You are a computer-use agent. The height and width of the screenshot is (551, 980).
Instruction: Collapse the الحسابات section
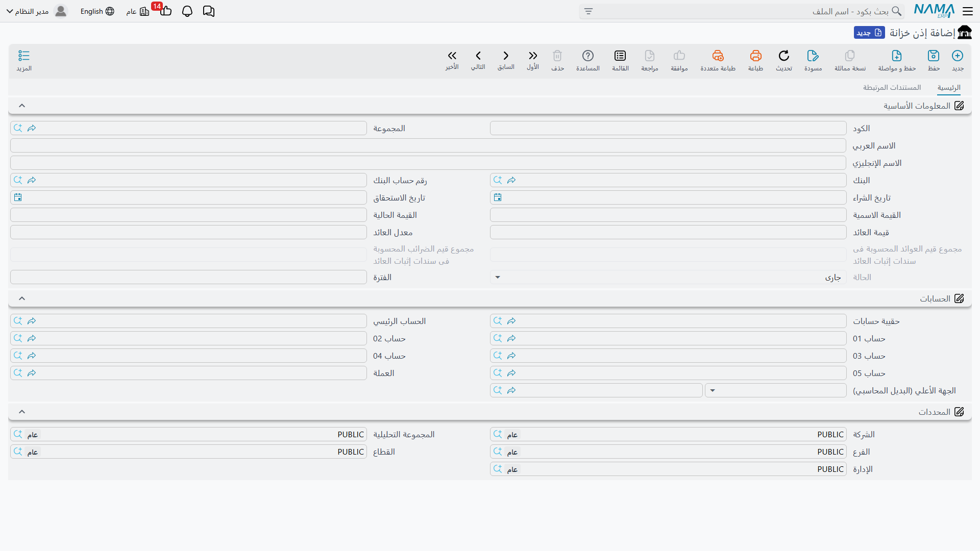point(22,298)
